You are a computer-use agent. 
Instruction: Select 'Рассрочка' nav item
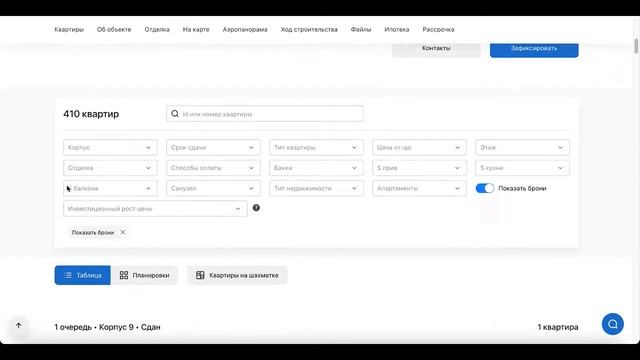pyautogui.click(x=438, y=29)
